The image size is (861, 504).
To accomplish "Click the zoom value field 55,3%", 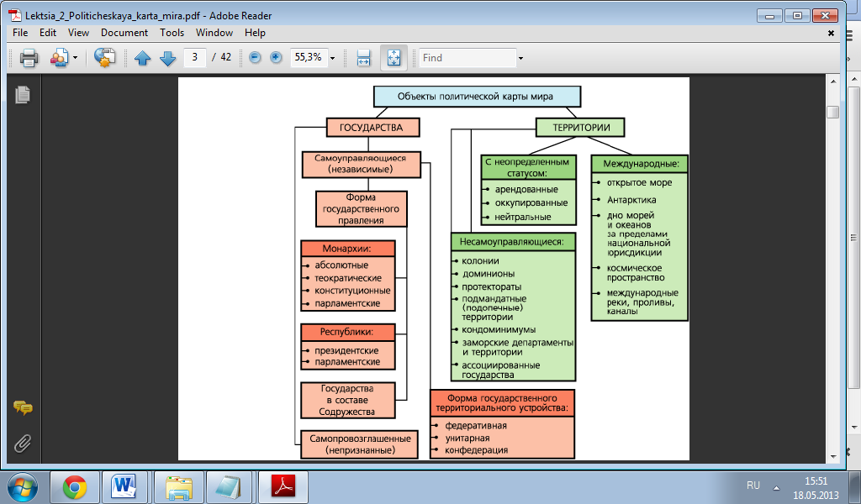I will click(309, 57).
